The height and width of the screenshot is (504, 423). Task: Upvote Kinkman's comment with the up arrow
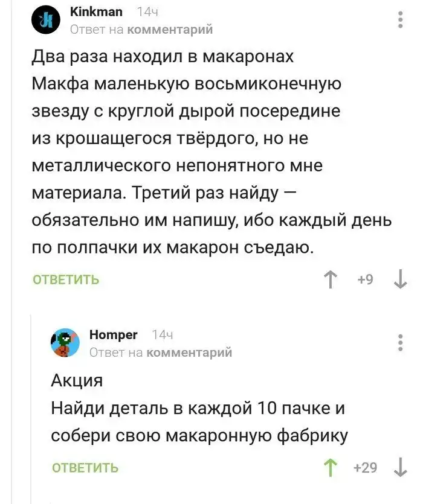331,280
